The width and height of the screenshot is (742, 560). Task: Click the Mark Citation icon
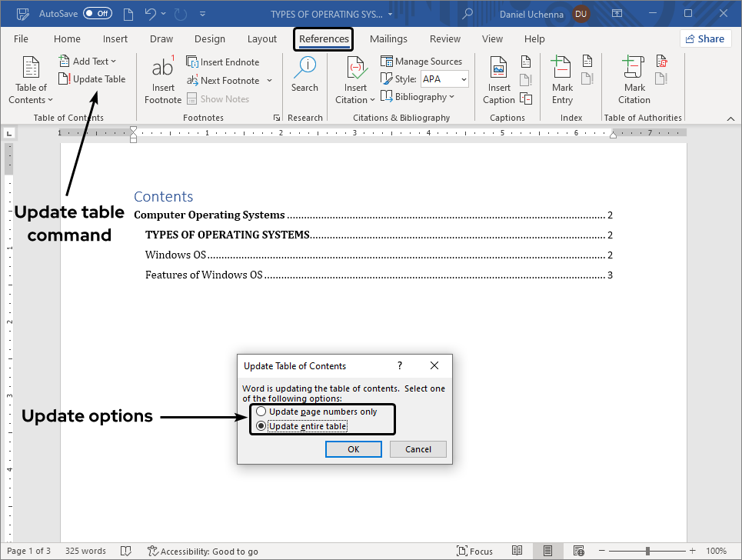[634, 68]
